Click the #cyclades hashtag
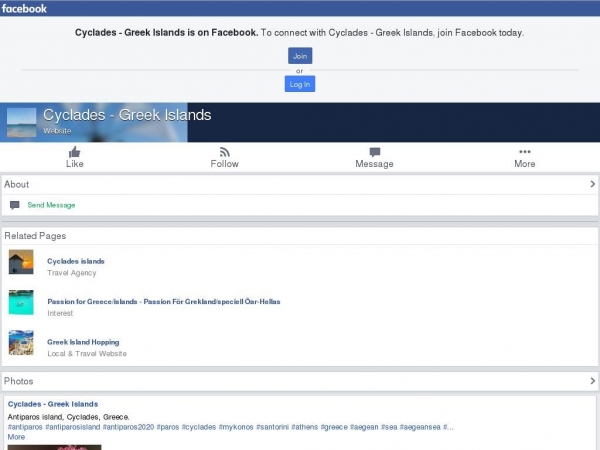600x450 pixels. pos(199,427)
